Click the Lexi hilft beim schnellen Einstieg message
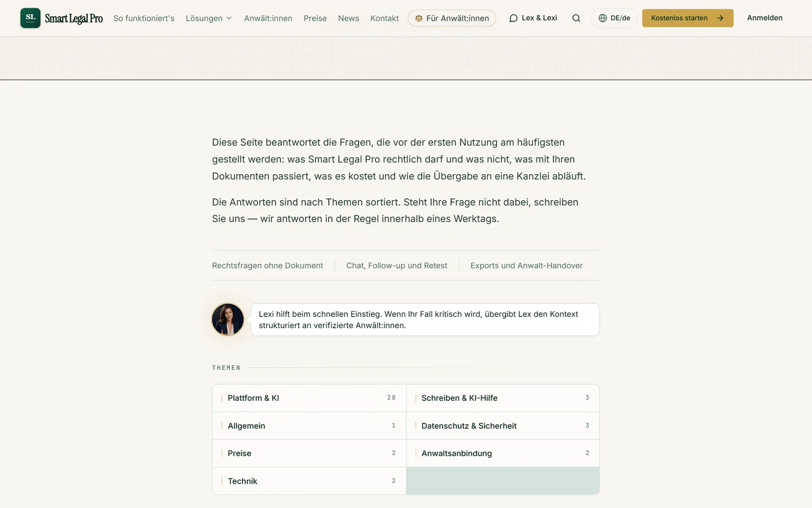The image size is (812, 508). point(425,320)
